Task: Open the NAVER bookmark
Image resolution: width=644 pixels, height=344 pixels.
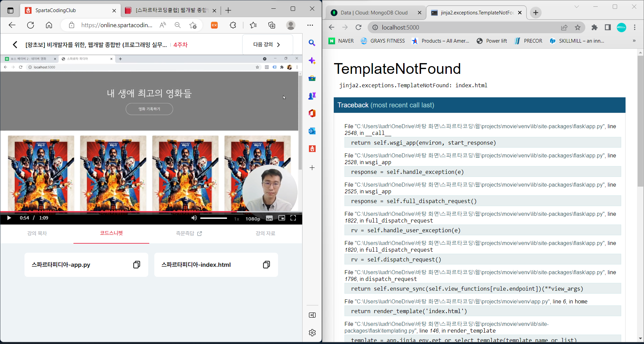Action: coord(341,41)
